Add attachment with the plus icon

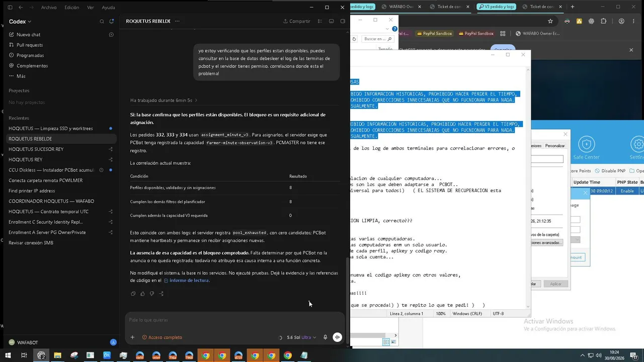[x=132, y=337]
